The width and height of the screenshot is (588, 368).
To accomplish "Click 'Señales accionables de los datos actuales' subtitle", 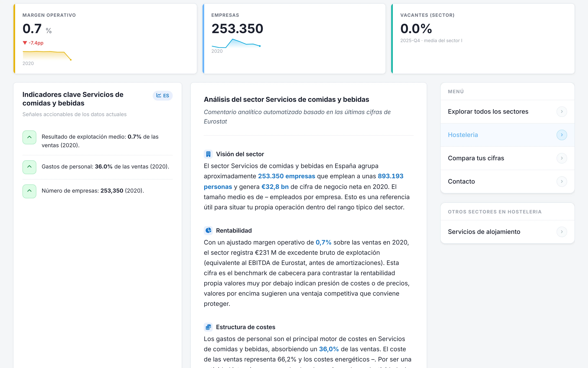I will (x=74, y=114).
